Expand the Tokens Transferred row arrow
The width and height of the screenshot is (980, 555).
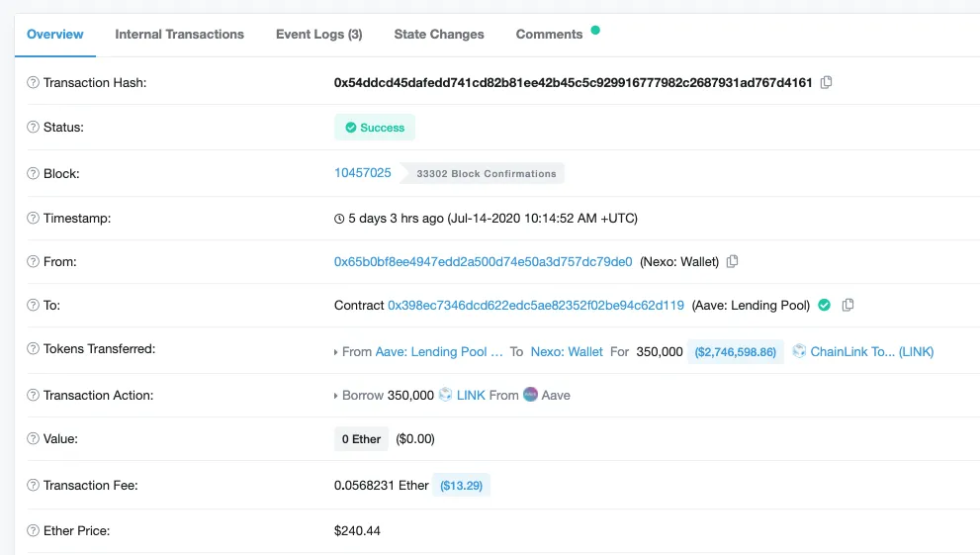pos(335,352)
